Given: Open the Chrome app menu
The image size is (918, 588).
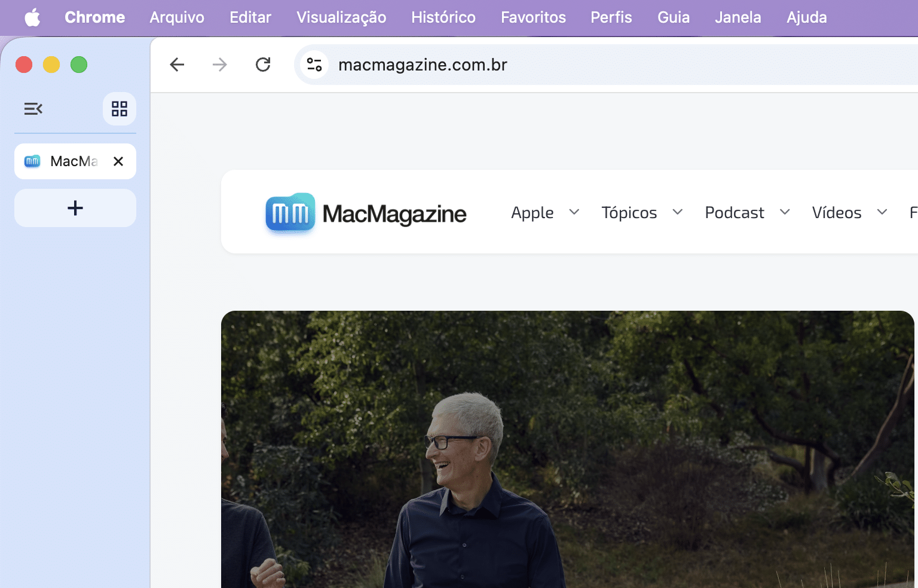Looking at the screenshot, I should click(x=95, y=17).
